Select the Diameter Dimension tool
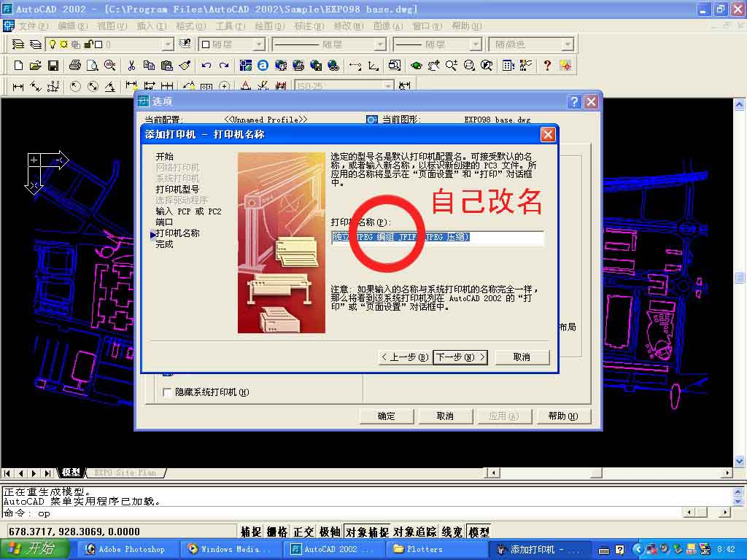The image size is (747, 560). click(x=93, y=86)
